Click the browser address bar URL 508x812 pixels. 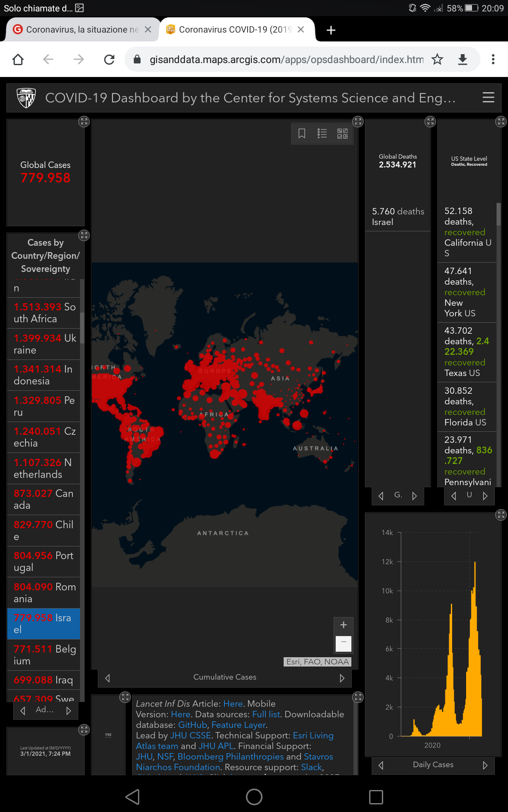point(286,60)
